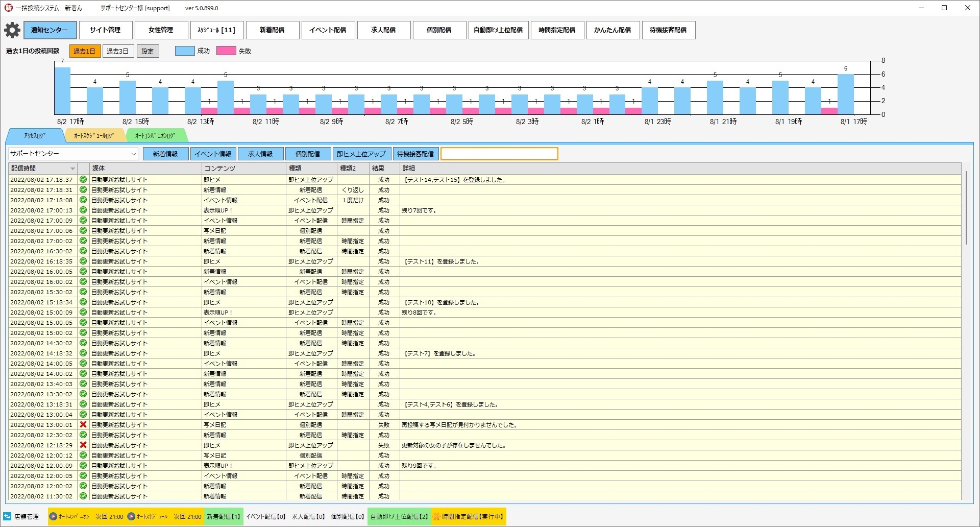Open the サイト管理 page

(x=105, y=30)
